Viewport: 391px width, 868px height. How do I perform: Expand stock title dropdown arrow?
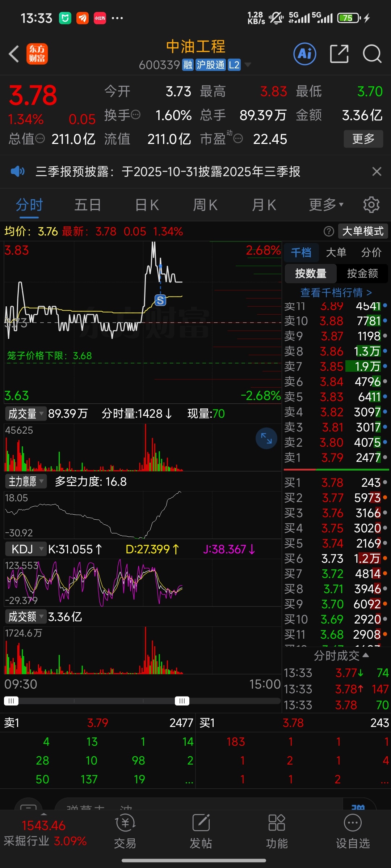pos(248,65)
